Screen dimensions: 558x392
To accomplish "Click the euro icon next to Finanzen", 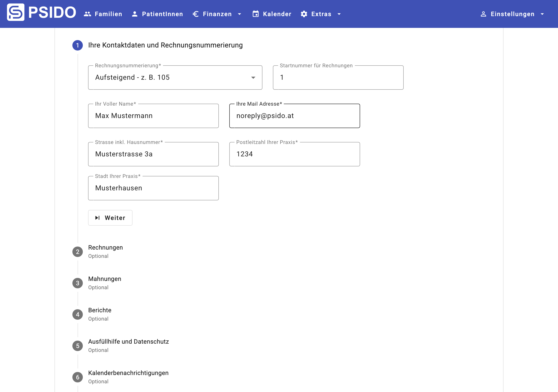I will point(196,14).
